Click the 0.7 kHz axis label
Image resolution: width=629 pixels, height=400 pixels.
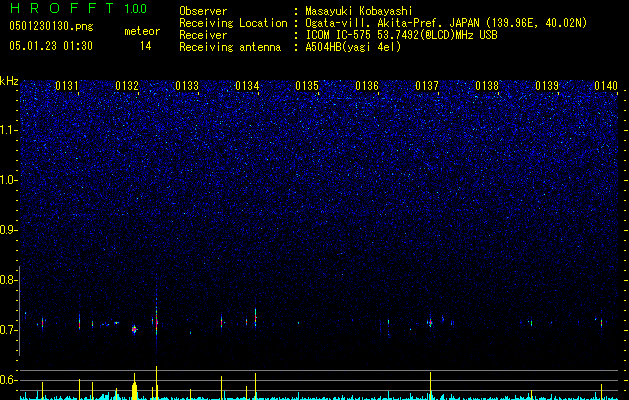coord(9,330)
